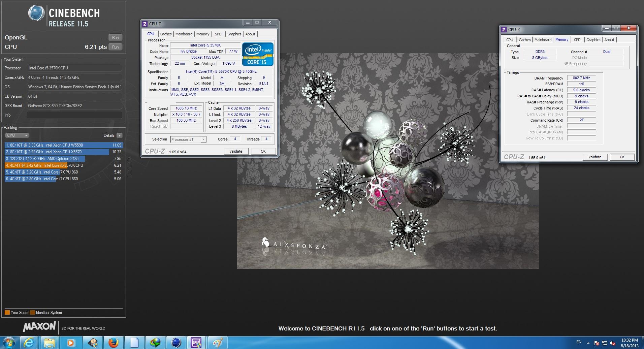The height and width of the screenshot is (349, 644).
Task: Open Windows Media Player from the taskbar
Action: point(70,343)
